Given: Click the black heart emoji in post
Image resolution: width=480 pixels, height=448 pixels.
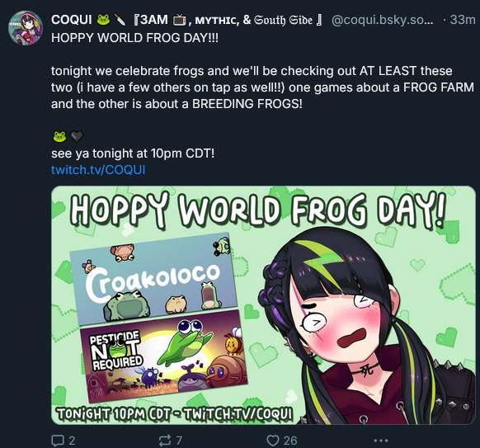Looking at the screenshot, I should (76, 137).
